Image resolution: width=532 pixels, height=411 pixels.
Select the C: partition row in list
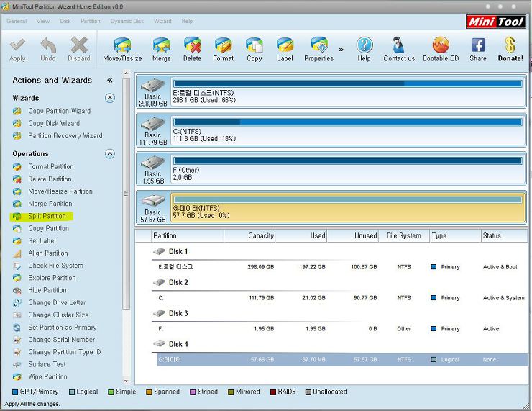[x=342, y=298]
